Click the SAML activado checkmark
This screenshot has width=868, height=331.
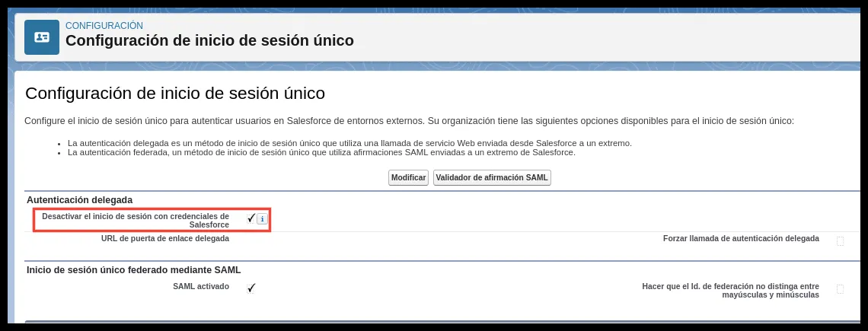(x=251, y=288)
